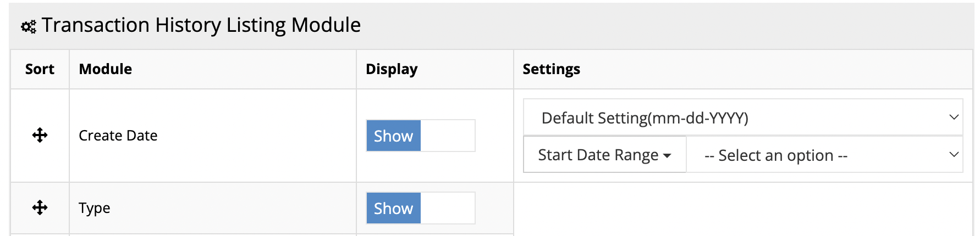Click the gears icon beside the module title
The image size is (980, 236).
(x=29, y=26)
